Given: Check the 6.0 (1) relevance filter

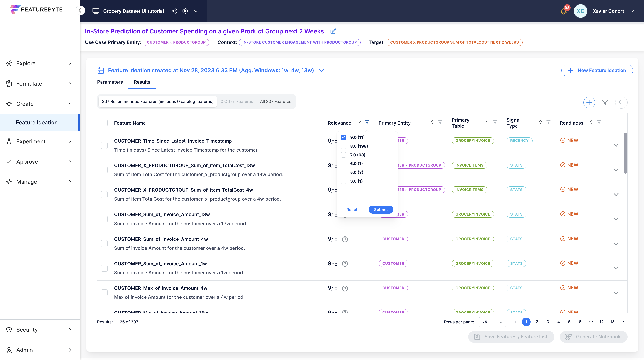Looking at the screenshot, I should pos(344,164).
